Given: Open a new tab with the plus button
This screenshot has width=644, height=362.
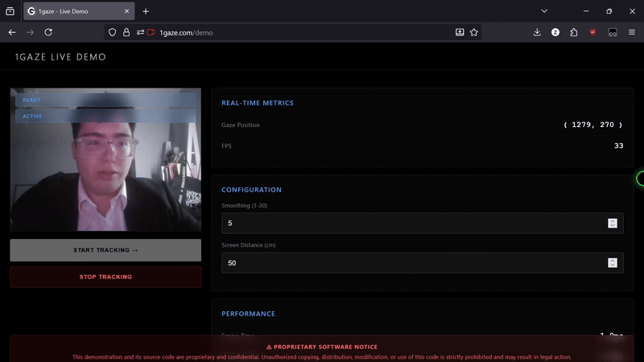Looking at the screenshot, I should (146, 11).
